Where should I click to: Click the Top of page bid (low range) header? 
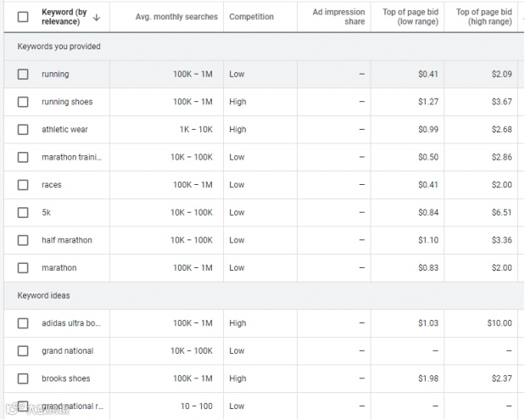click(x=410, y=17)
